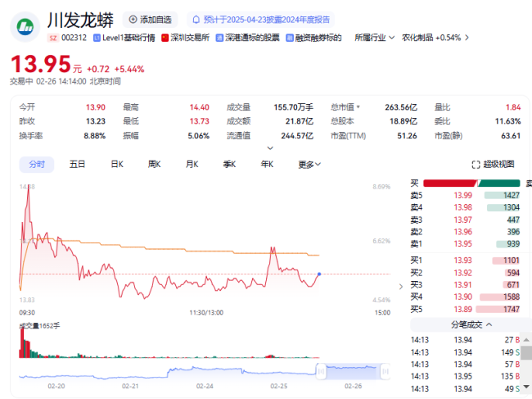Click the 02-24 date on timeline

tap(205, 387)
